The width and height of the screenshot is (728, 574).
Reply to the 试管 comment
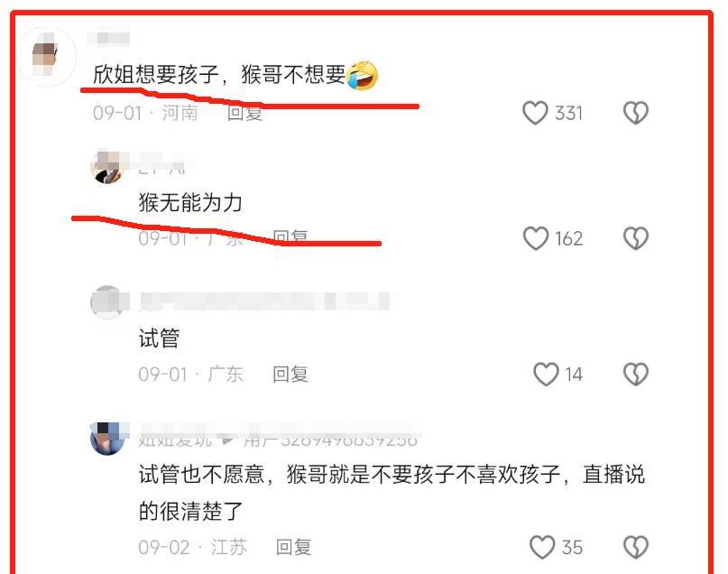290,375
